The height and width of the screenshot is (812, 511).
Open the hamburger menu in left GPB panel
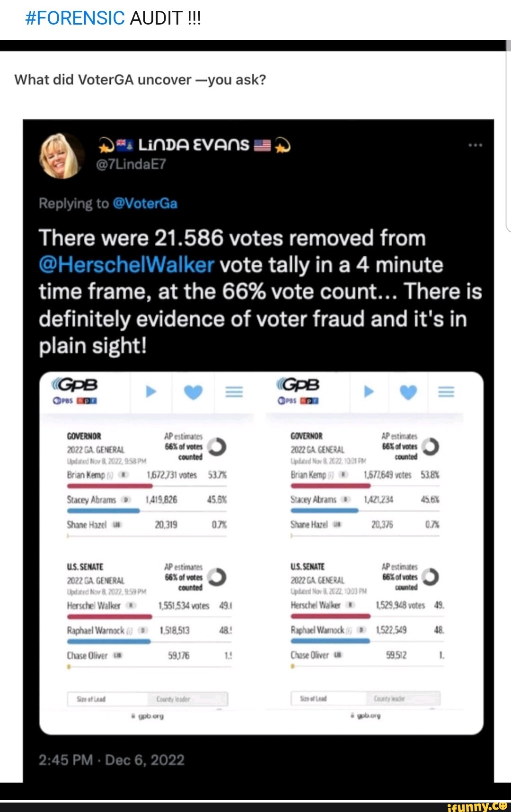click(234, 392)
